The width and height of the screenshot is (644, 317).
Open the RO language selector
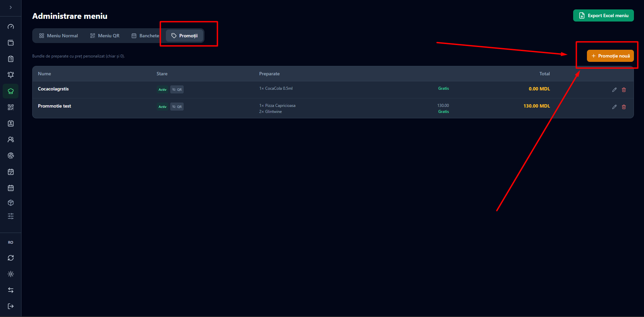pos(11,242)
